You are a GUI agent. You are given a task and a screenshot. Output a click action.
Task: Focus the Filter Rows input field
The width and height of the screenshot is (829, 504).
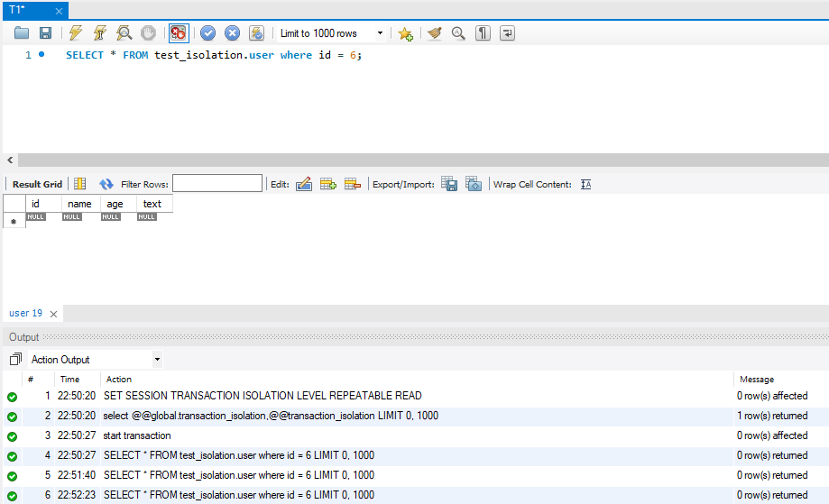[x=217, y=183]
